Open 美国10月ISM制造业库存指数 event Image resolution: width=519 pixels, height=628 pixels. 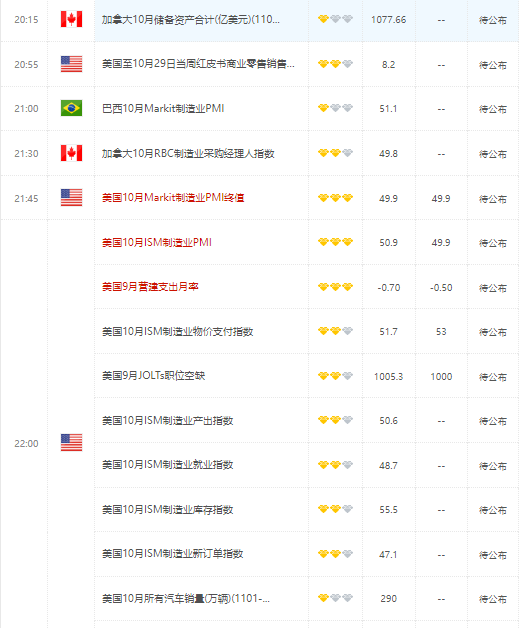tap(167, 509)
